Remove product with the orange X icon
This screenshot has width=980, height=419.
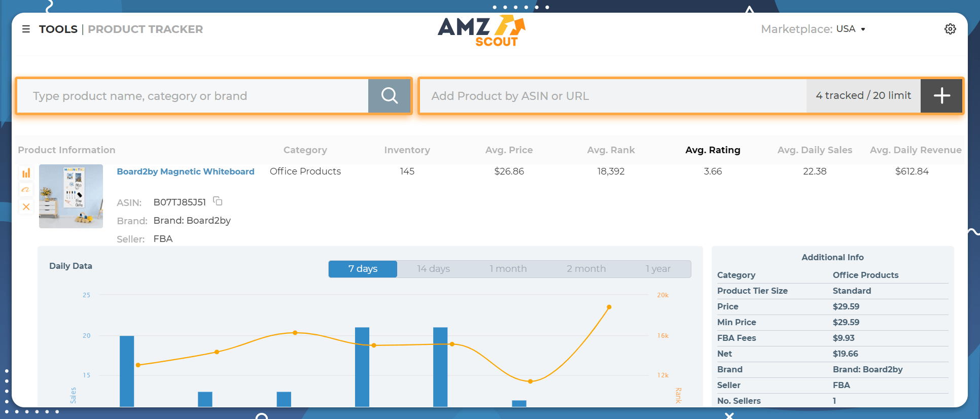[x=26, y=206]
